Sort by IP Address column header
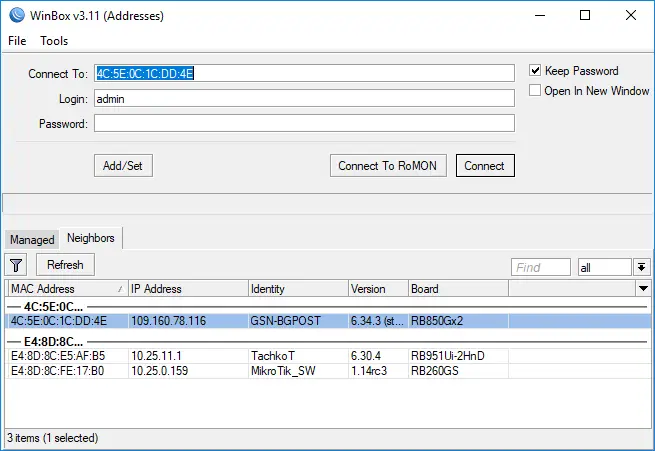Screen dimensions: 655x451 click(188, 289)
